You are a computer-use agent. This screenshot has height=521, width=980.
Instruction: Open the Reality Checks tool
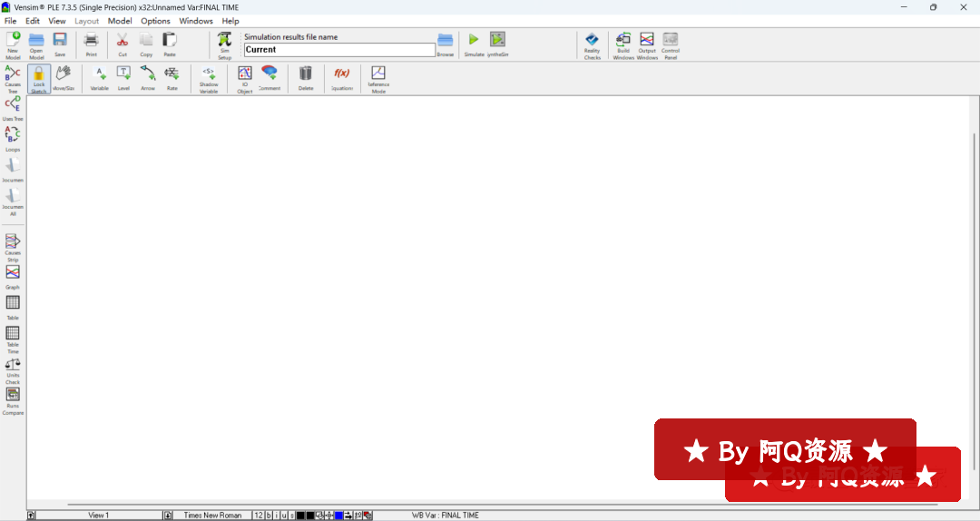592,44
